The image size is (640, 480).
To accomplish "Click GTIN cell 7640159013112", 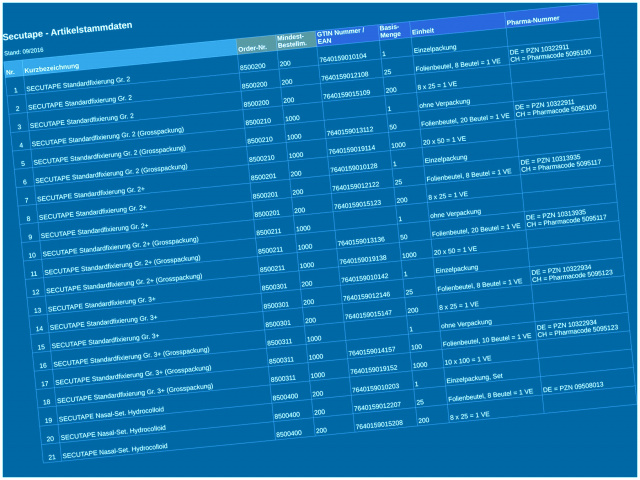I will [x=350, y=131].
